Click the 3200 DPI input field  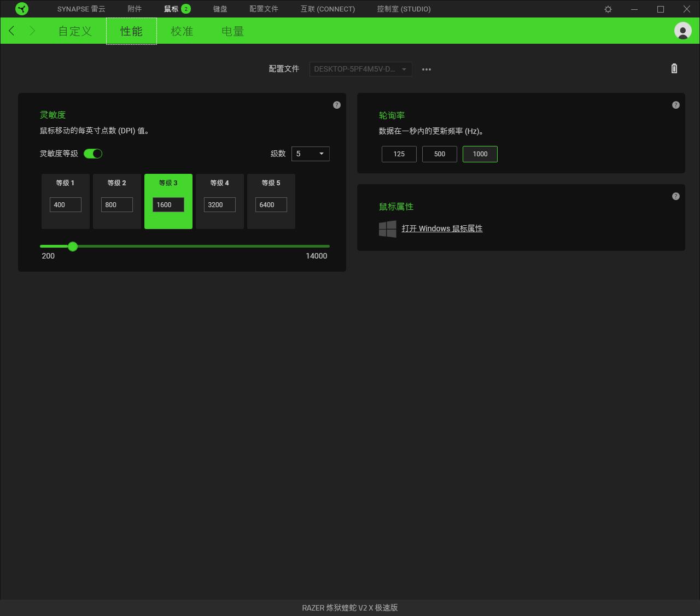coord(220,204)
